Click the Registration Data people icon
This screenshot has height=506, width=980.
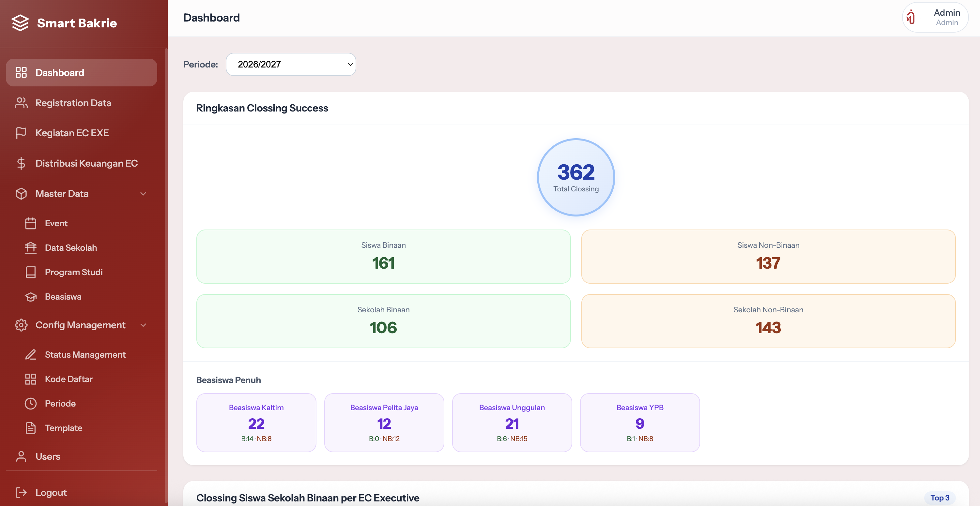(21, 103)
